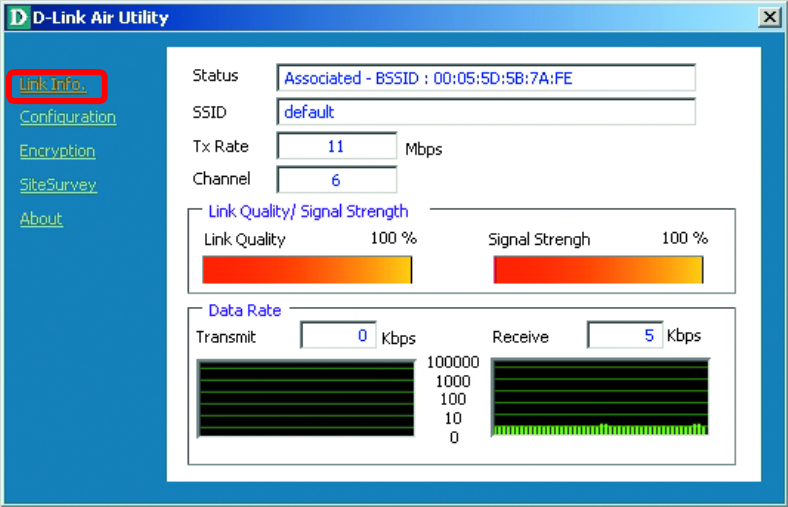Go to the Configuration page

[x=68, y=117]
